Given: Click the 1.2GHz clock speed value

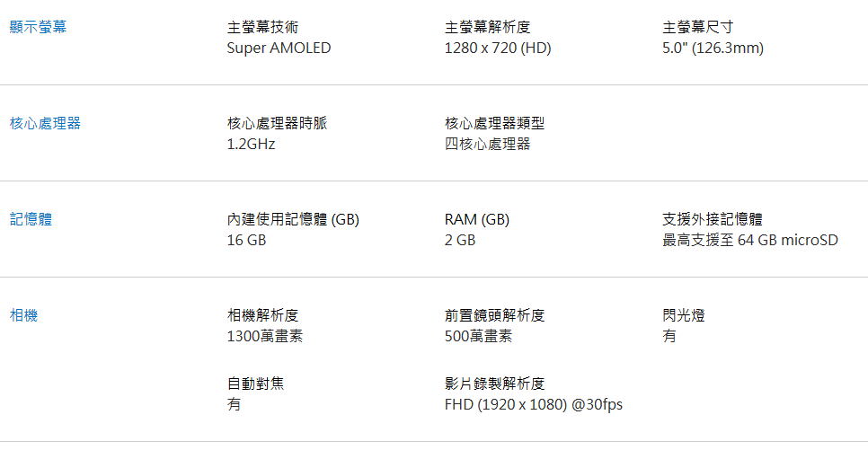Looking at the screenshot, I should (x=252, y=145).
